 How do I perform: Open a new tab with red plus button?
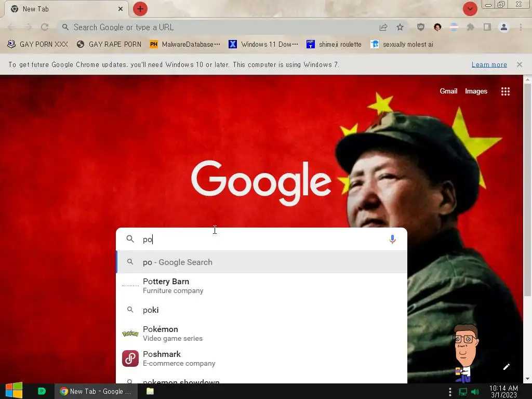pyautogui.click(x=140, y=9)
